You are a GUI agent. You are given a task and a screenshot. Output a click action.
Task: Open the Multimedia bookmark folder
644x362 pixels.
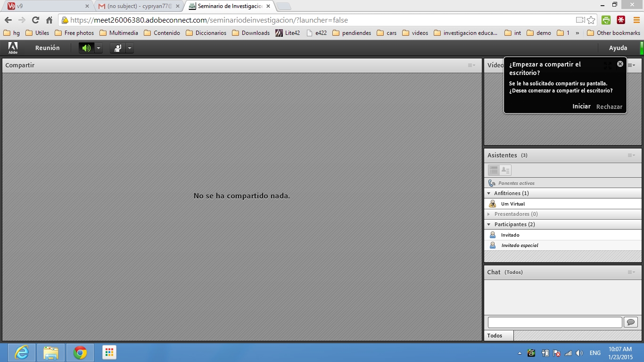tap(119, 33)
